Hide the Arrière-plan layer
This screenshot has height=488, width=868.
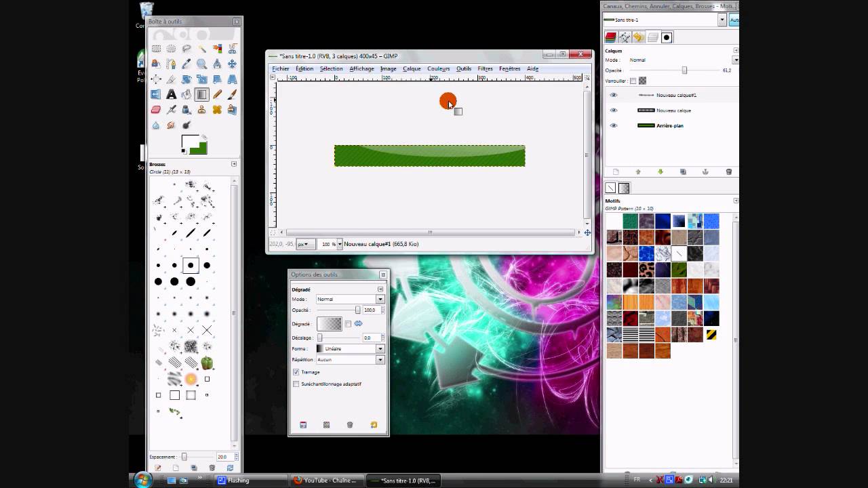coord(614,125)
